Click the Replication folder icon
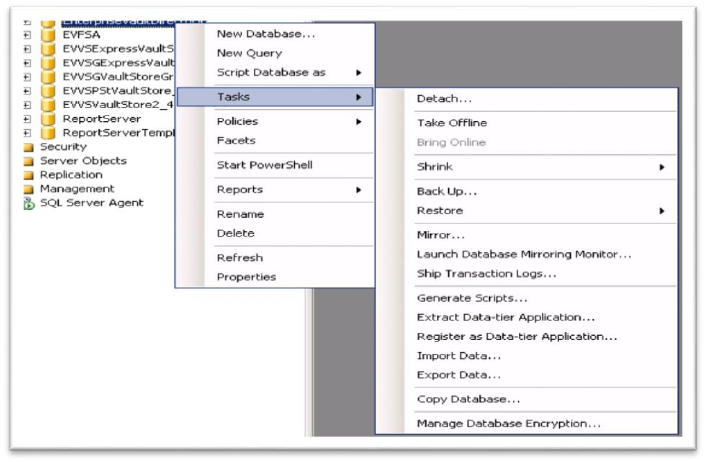The image size is (705, 462). 29,175
